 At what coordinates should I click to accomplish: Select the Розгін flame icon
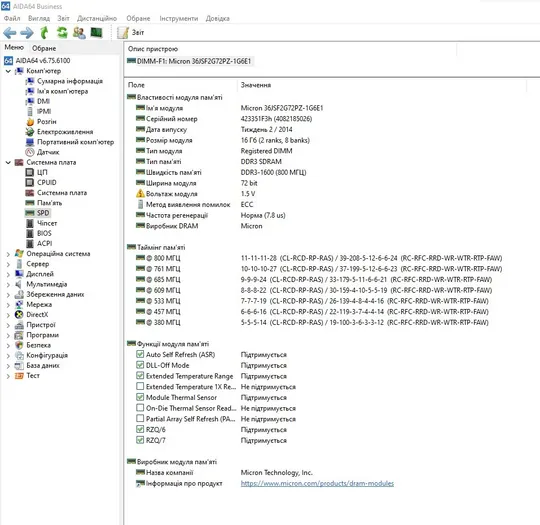(30, 122)
